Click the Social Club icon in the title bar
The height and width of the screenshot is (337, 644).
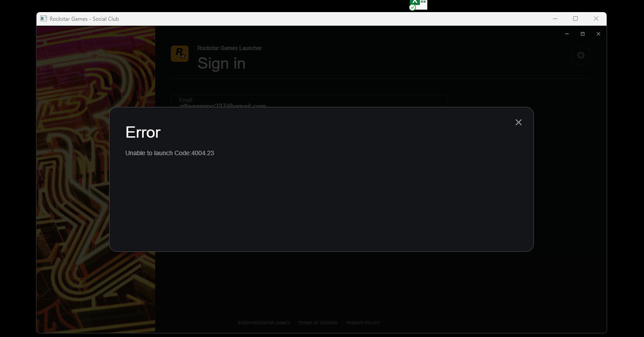point(43,18)
